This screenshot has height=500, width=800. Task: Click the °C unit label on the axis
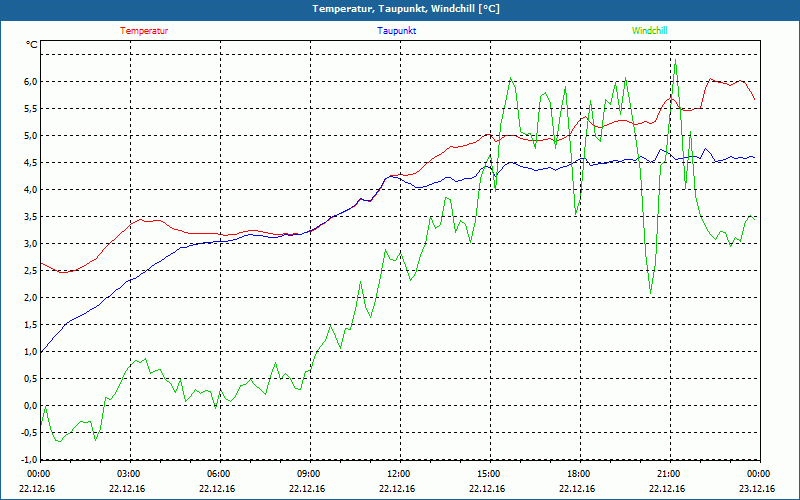coord(32,45)
